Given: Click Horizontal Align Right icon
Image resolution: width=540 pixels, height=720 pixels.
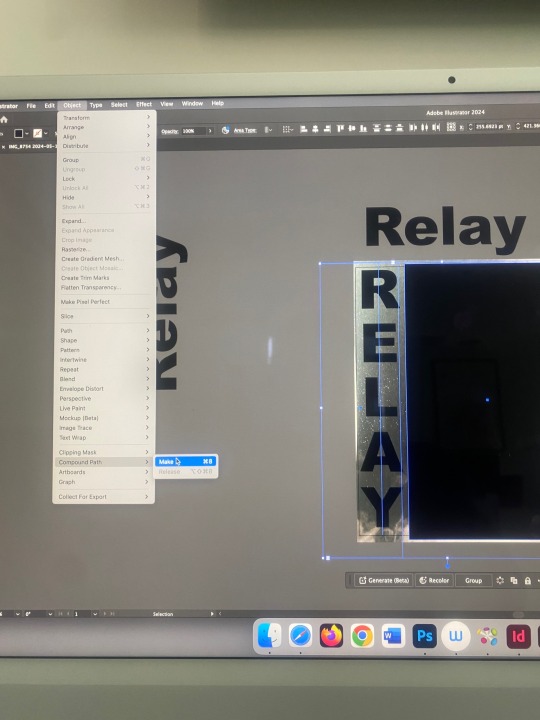Looking at the screenshot, I should tap(327, 129).
